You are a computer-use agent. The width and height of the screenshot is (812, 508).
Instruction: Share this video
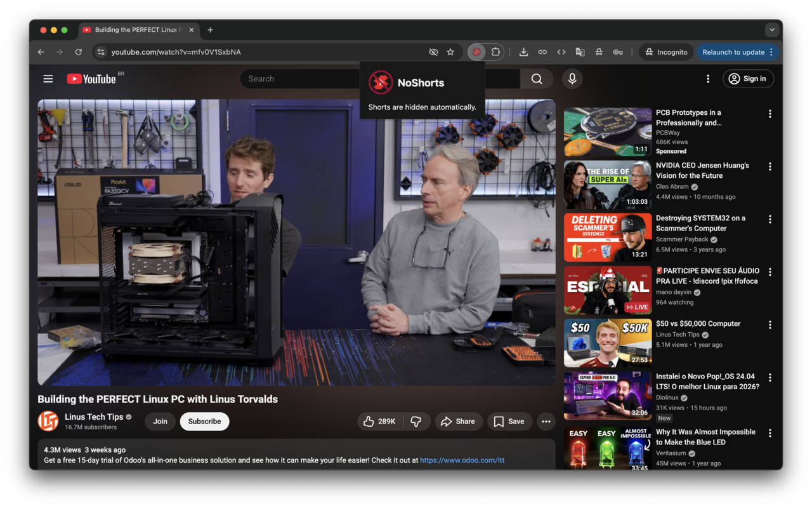point(459,422)
